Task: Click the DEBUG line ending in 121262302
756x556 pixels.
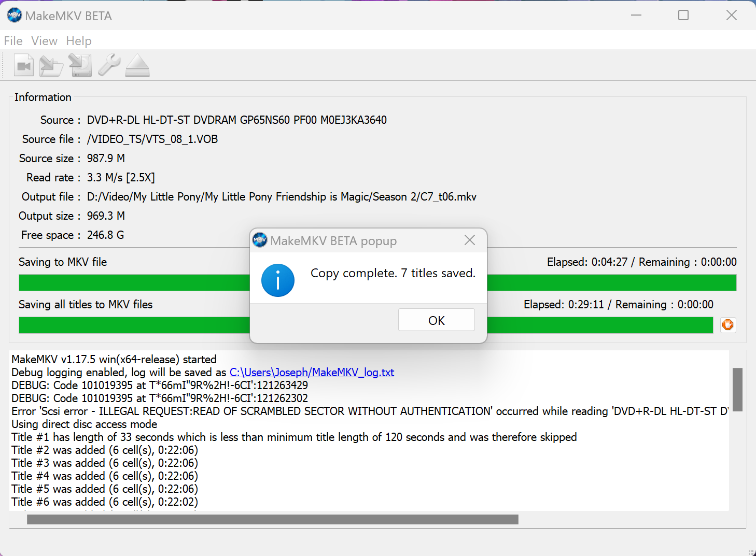Action: tap(160, 398)
